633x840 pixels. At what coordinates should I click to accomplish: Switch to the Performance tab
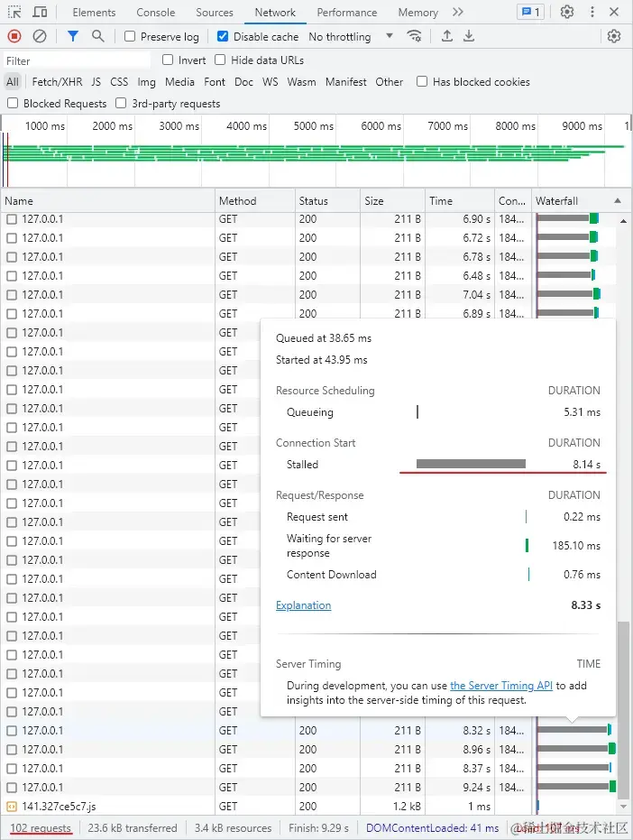tap(347, 13)
